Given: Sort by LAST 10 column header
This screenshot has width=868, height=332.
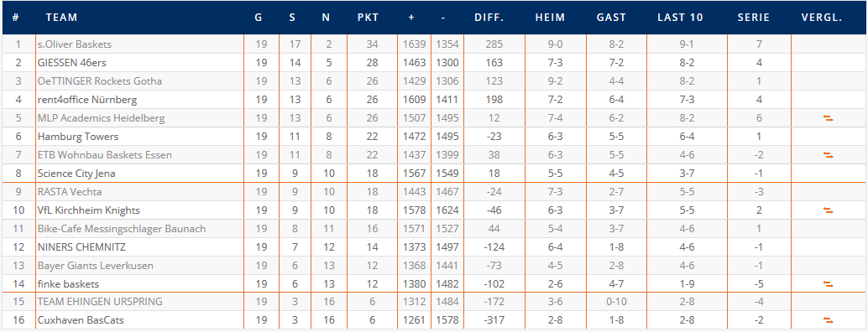Looking at the screenshot, I should click(680, 17).
